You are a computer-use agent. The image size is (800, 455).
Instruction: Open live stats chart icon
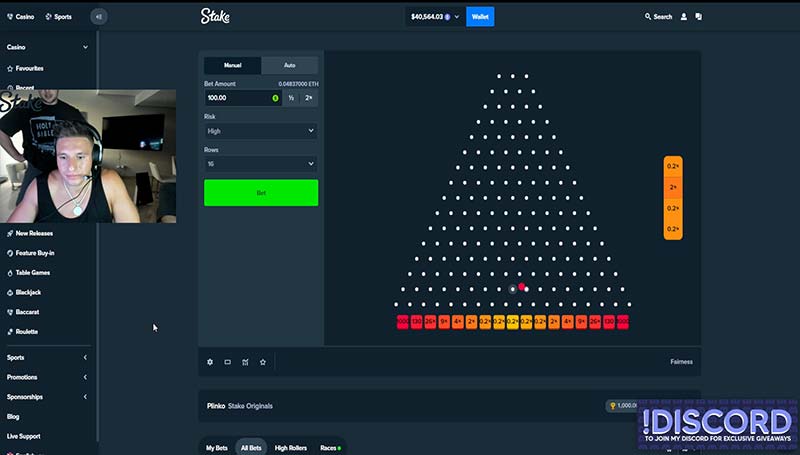[245, 362]
